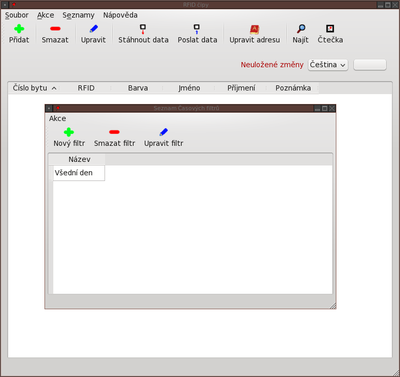Open the Nápověda menu
This screenshot has height=377, width=400.
click(120, 15)
